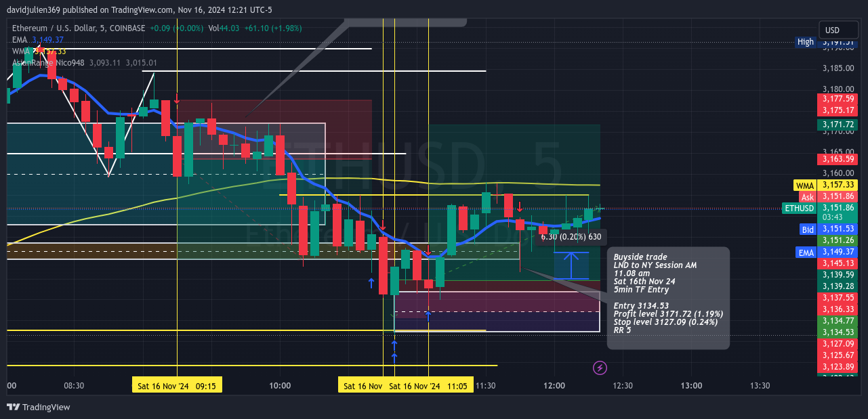Click the TradingView logo
This screenshot has height=419, width=868.
click(x=39, y=407)
